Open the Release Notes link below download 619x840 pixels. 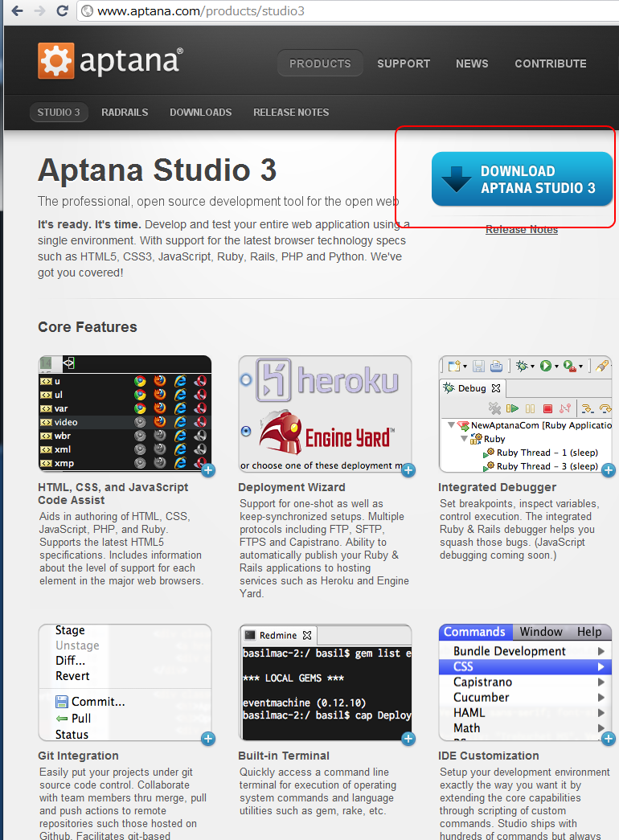(x=522, y=229)
